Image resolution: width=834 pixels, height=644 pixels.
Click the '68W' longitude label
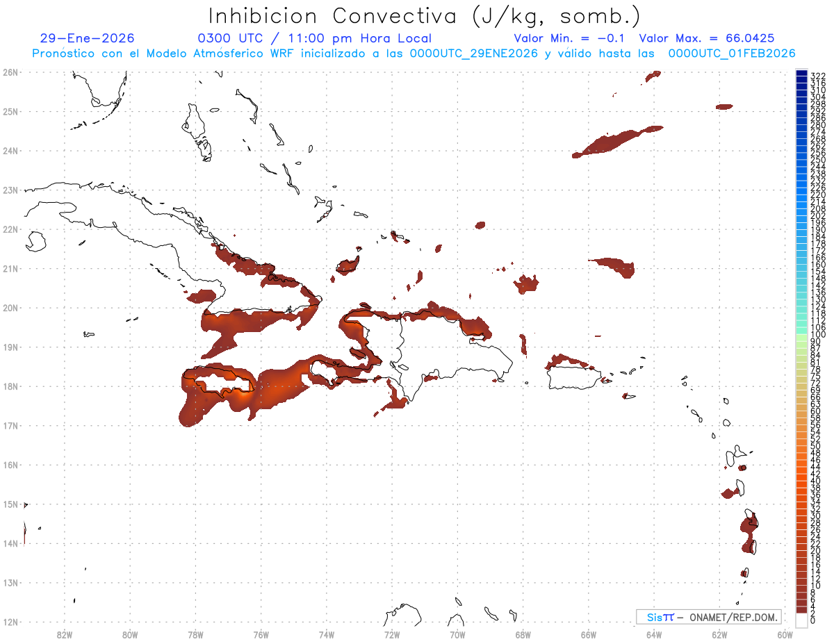(523, 634)
